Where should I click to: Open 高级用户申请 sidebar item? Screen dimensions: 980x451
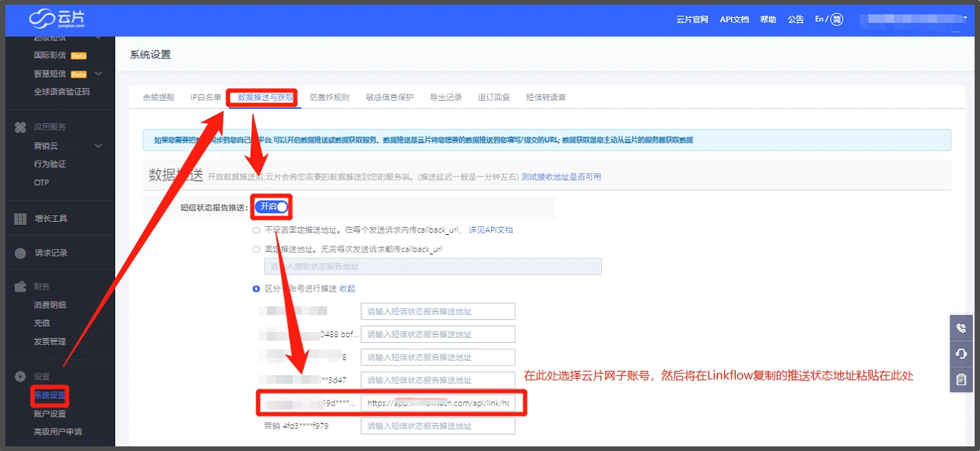point(58,432)
